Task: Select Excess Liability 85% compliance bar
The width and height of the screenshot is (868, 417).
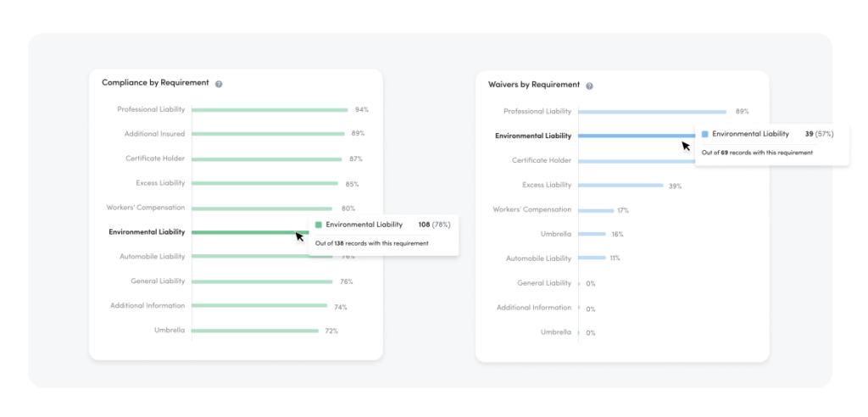Action: pyautogui.click(x=264, y=183)
